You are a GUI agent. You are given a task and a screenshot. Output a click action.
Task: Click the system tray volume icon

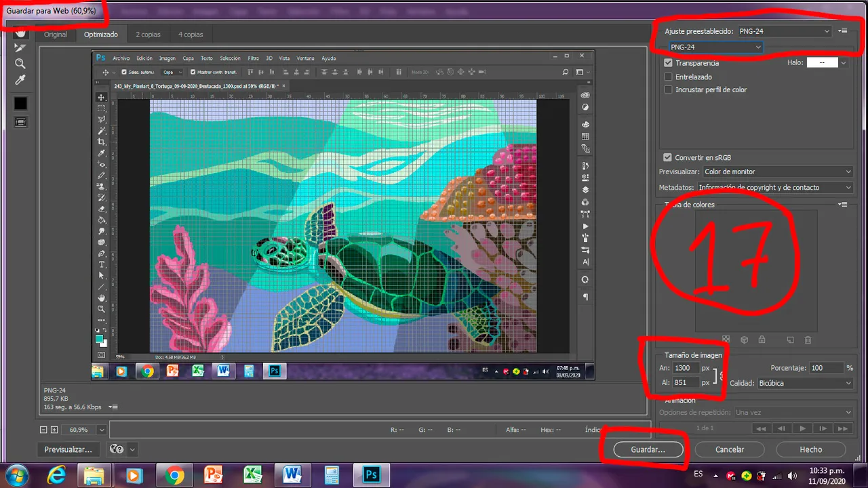coord(793,475)
